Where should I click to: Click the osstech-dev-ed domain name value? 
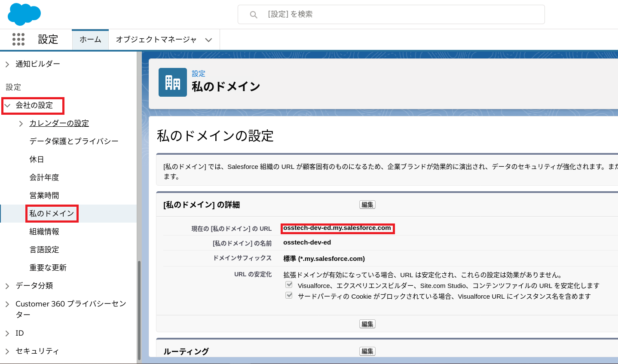coord(307,242)
